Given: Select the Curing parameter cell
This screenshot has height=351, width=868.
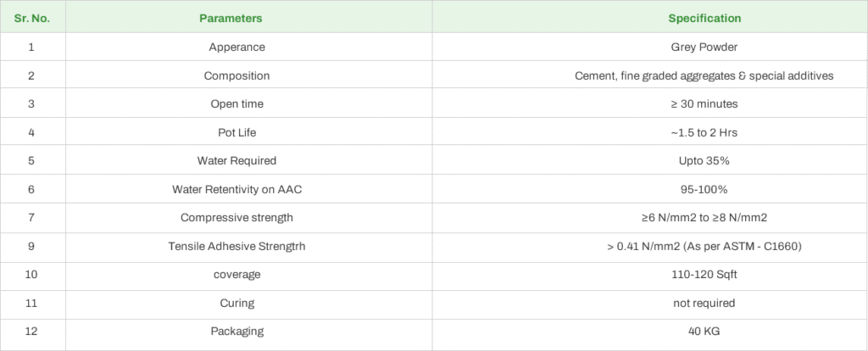Looking at the screenshot, I should click(x=236, y=303).
